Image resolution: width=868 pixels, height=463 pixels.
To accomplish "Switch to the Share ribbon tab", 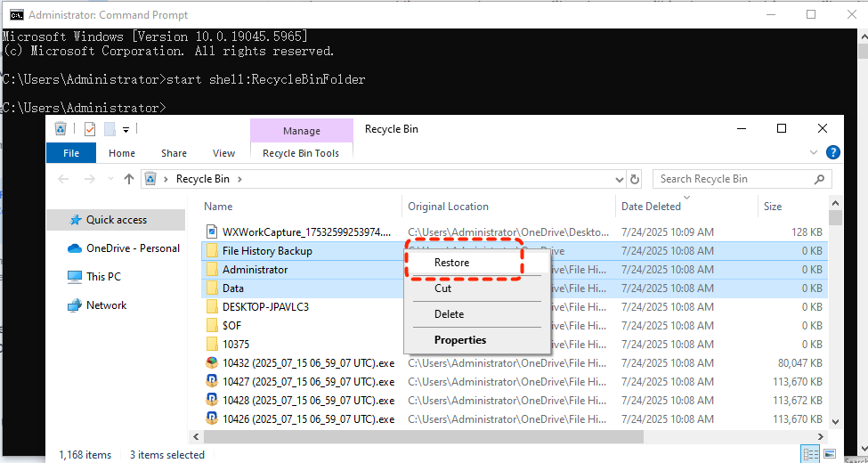I will pyautogui.click(x=174, y=153).
